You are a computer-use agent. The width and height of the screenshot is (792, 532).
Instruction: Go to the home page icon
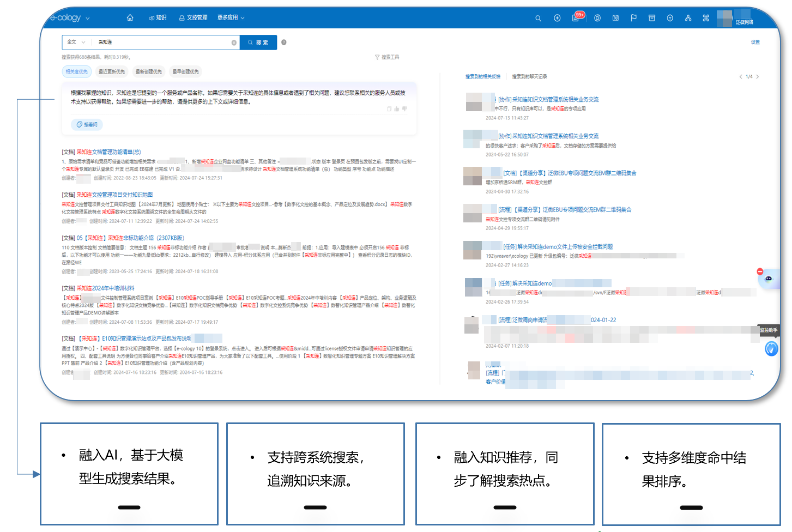[130, 18]
